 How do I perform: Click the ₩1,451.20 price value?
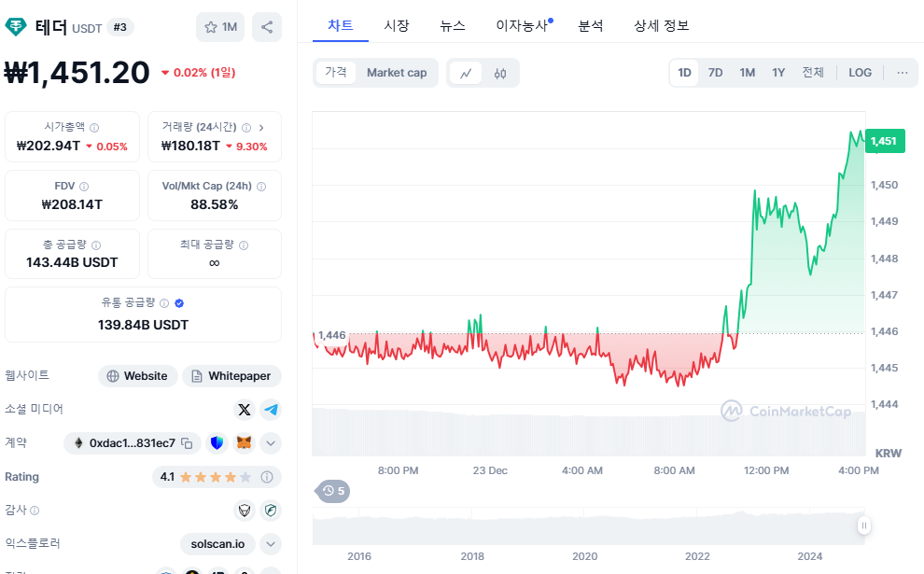77,73
